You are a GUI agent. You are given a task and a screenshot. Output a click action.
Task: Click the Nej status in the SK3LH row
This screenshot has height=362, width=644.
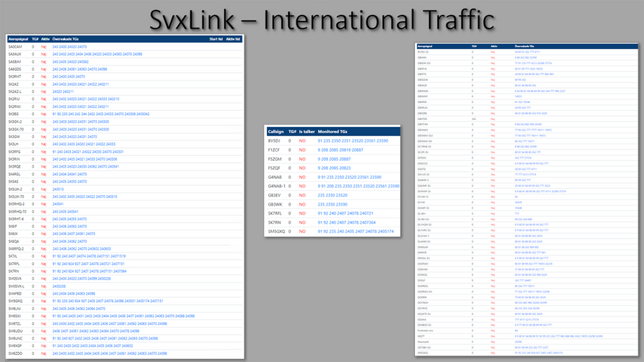coord(44,144)
